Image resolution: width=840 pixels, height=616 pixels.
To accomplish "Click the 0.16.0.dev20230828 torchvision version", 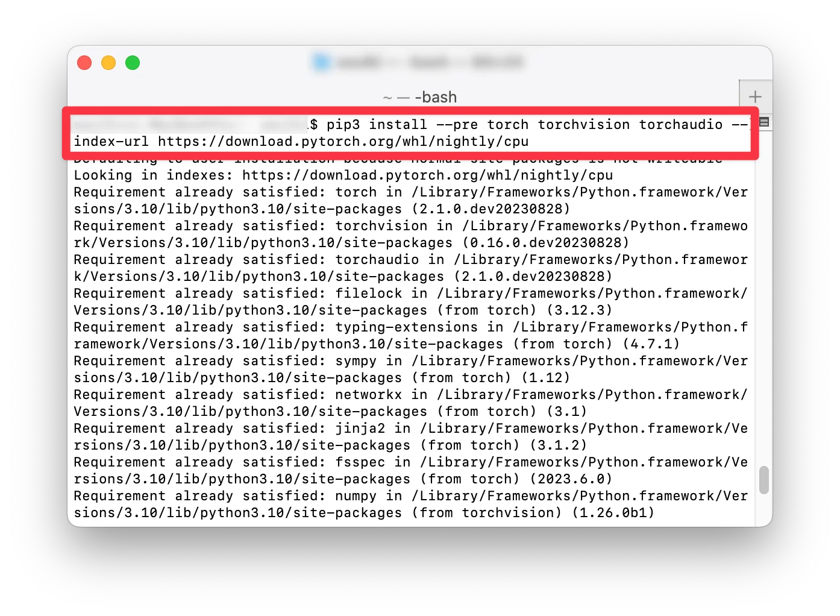I will coord(546,243).
